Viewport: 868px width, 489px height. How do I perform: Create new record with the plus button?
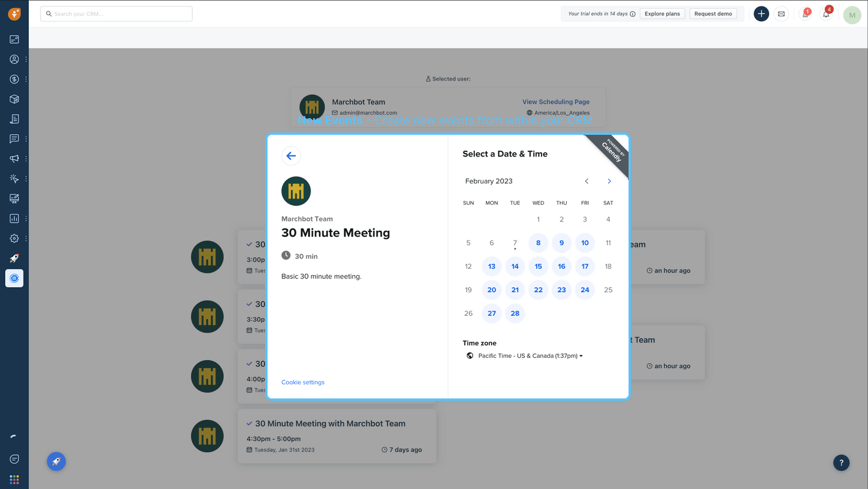[761, 13]
